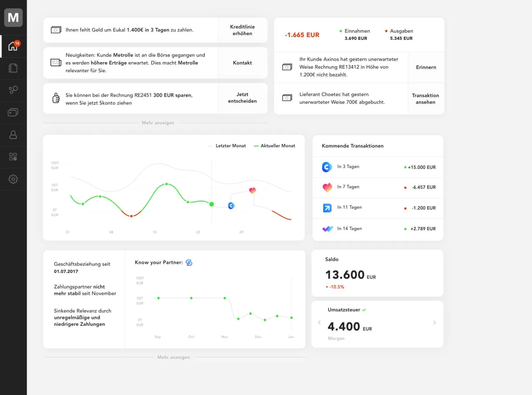Open the home icon with notification badge
Screen dimensions: 532x395
point(13,46)
